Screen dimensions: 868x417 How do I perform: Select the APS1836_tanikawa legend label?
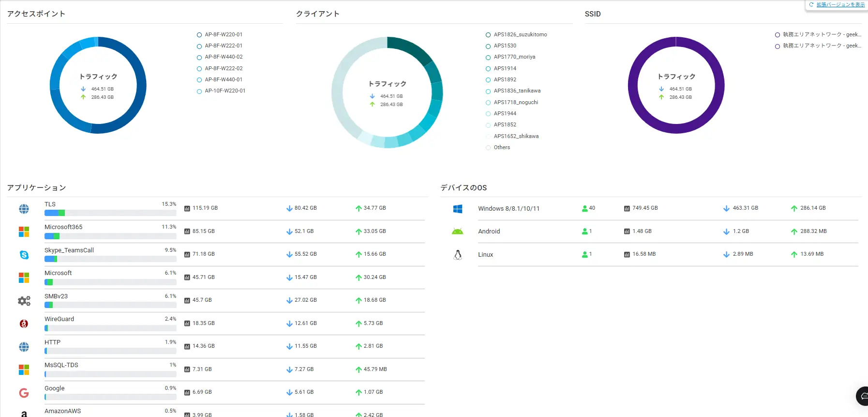[517, 91]
